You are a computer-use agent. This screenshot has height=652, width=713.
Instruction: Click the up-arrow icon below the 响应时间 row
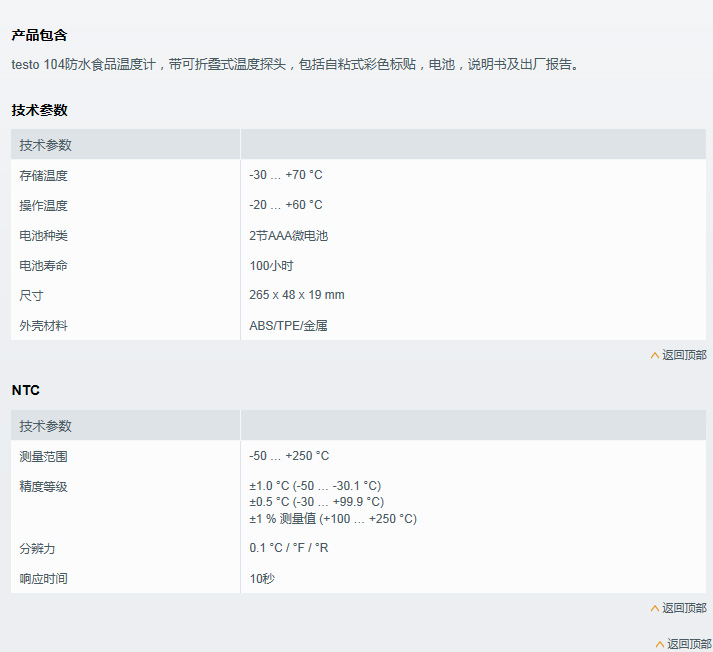[655, 608]
